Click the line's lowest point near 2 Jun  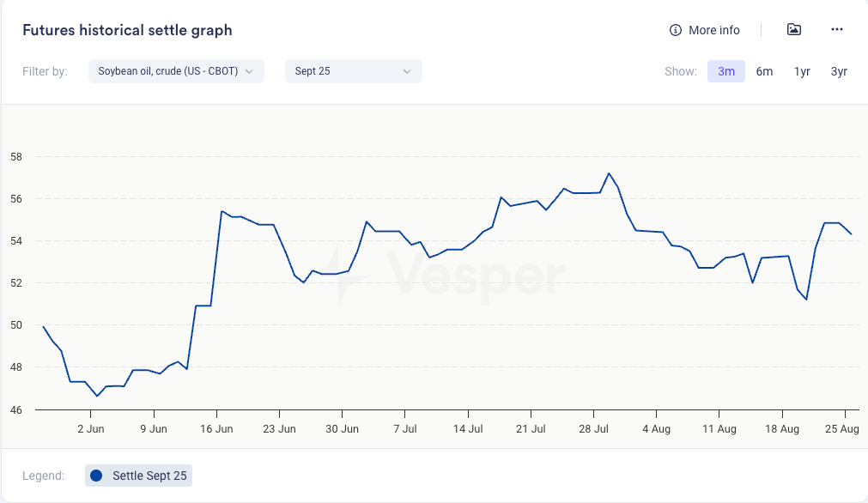[97, 396]
